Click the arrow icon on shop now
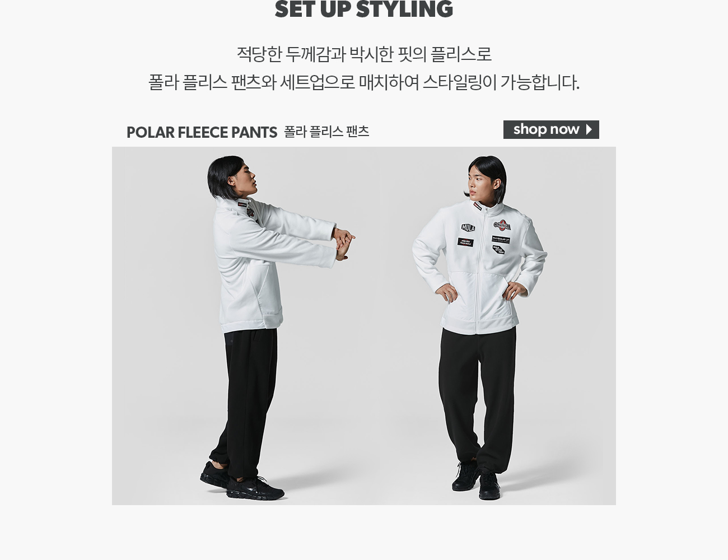 click(589, 129)
